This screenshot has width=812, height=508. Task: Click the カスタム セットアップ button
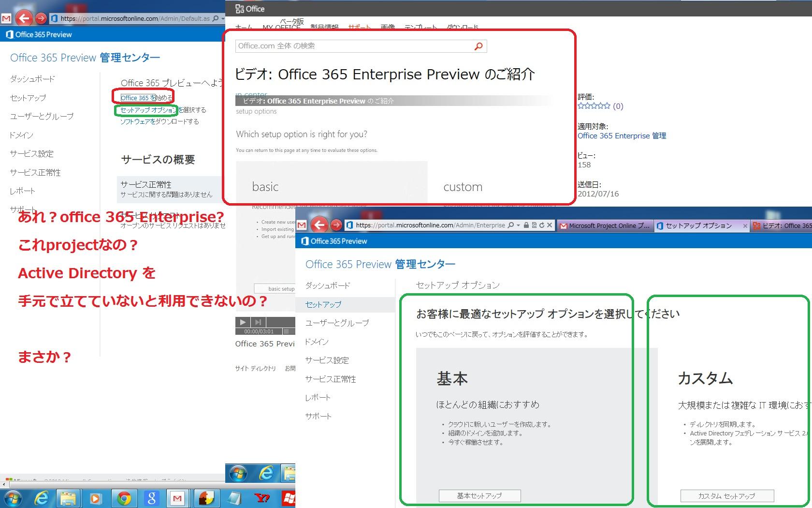727,495
